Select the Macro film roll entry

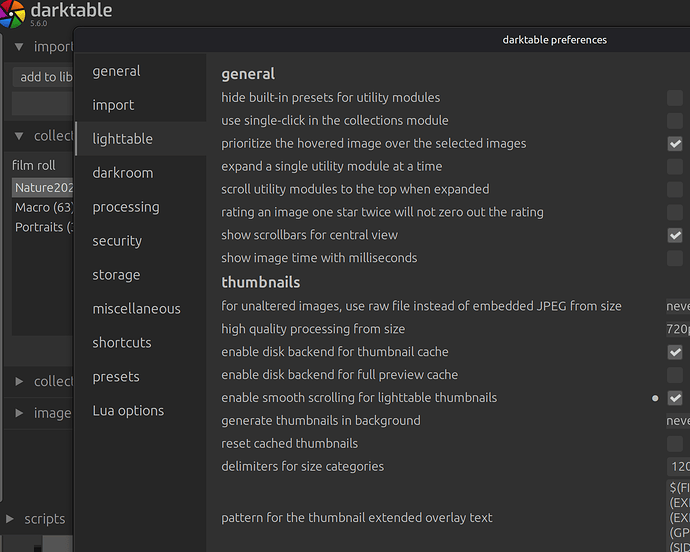tap(43, 207)
